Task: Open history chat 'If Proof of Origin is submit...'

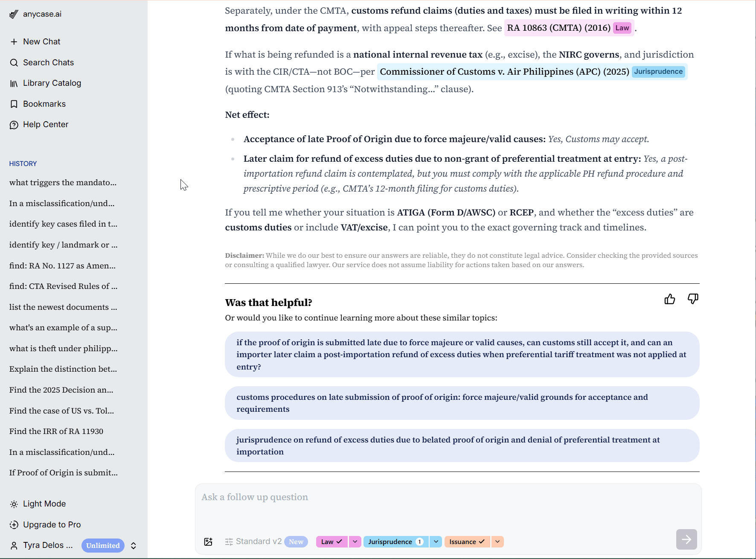Action: (63, 473)
